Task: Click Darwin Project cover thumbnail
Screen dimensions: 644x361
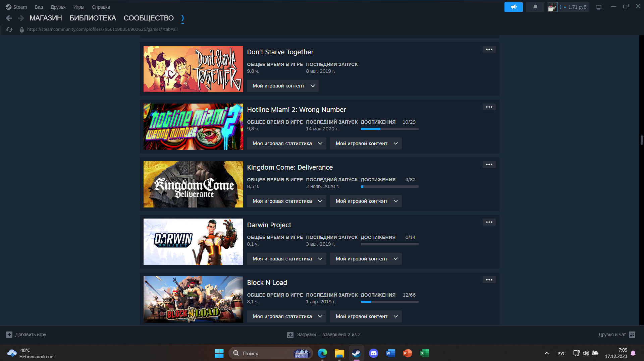Action: point(193,242)
